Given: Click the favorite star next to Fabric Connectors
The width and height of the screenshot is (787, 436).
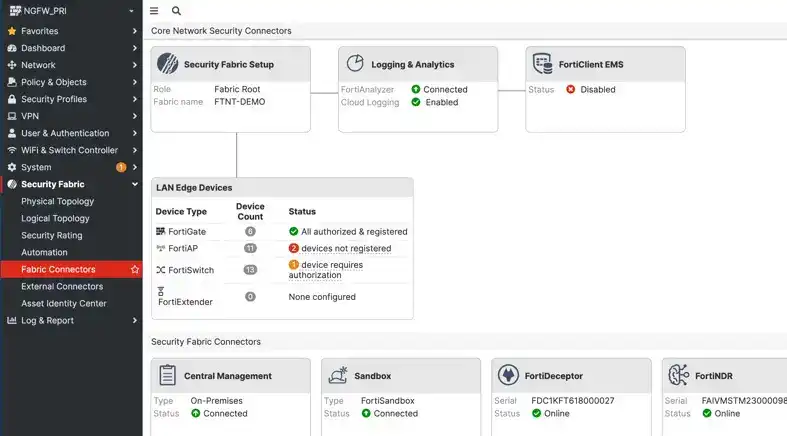Looking at the screenshot, I should tap(135, 270).
